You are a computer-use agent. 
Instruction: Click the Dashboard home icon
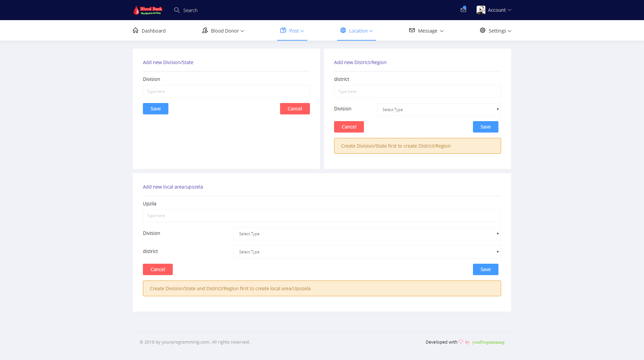[x=136, y=31]
